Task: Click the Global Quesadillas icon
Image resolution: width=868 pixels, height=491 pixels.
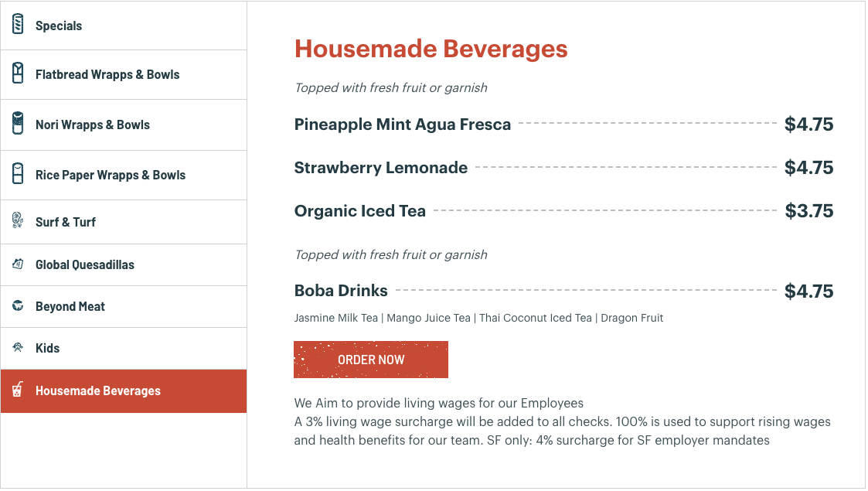Action: click(x=18, y=264)
